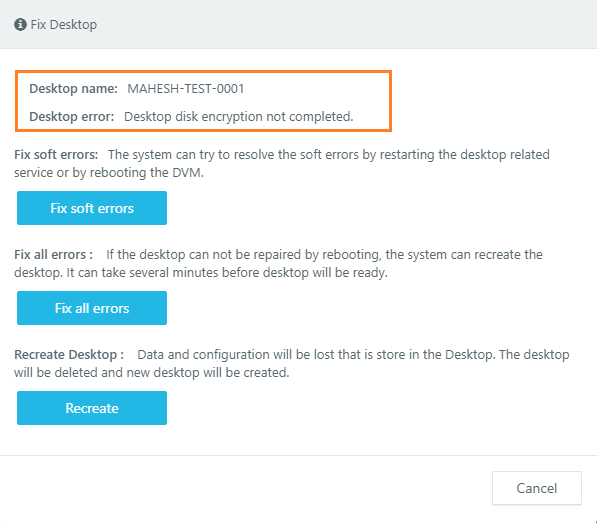Click the info icon beside Fix Desktop
The width and height of the screenshot is (597, 523).
coord(20,25)
